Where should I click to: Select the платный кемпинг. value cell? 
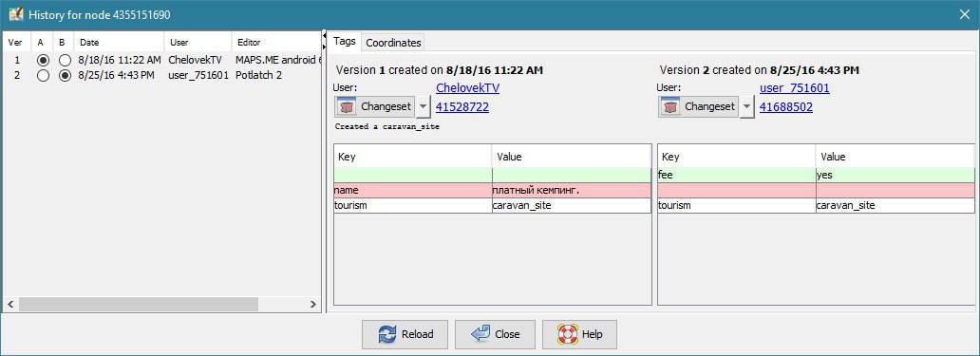(572, 190)
